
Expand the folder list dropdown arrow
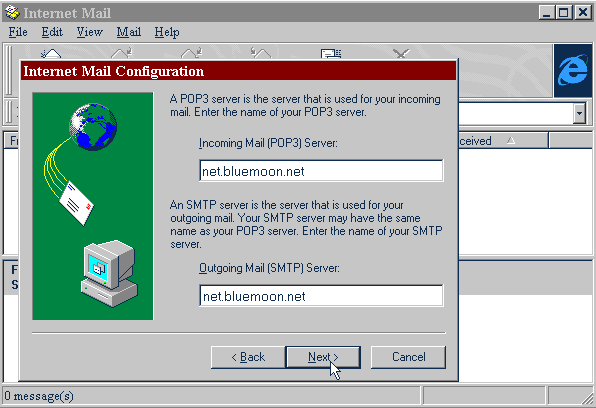[x=579, y=113]
